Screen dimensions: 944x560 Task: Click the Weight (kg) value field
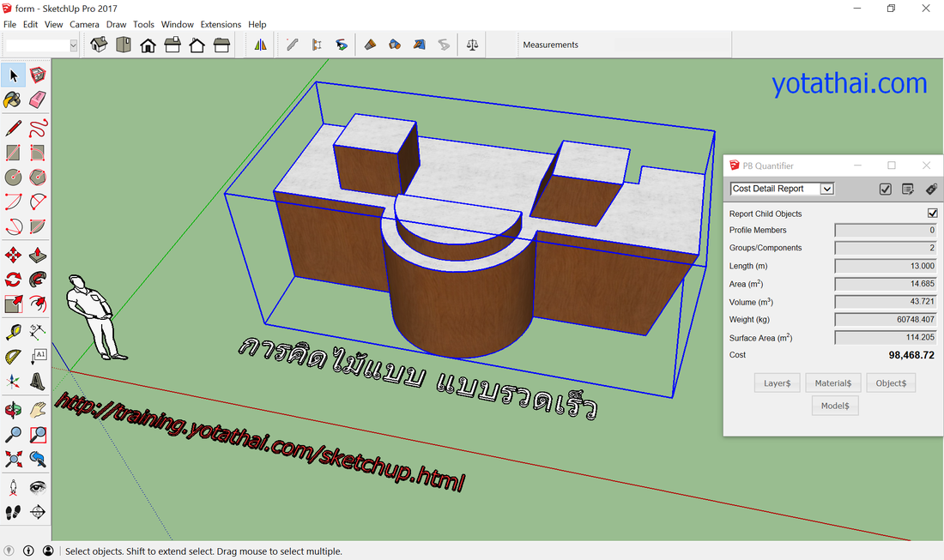[x=886, y=319]
